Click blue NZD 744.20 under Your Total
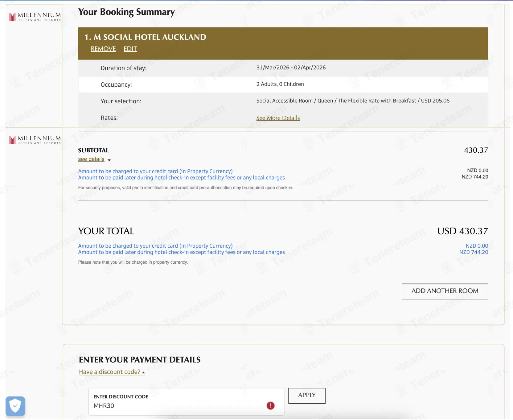513x420 pixels. point(474,252)
